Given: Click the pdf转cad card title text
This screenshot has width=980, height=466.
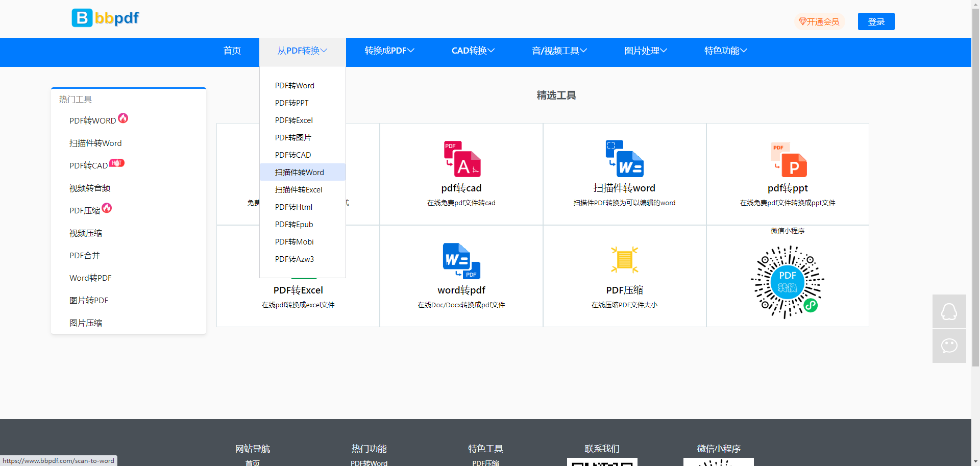Looking at the screenshot, I should (x=461, y=188).
